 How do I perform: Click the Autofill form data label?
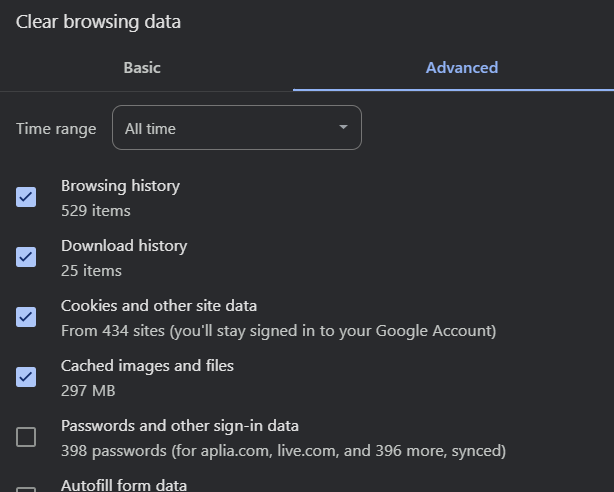(x=124, y=485)
